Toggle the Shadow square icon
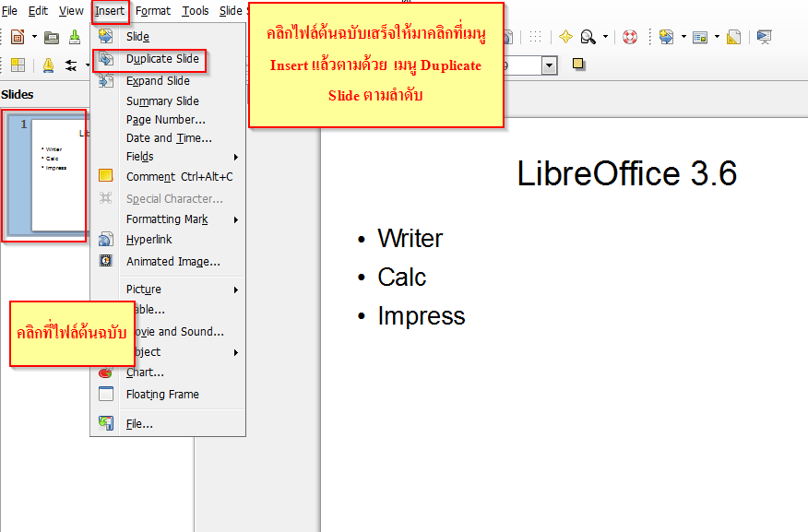The width and height of the screenshot is (808, 532). 578,64
